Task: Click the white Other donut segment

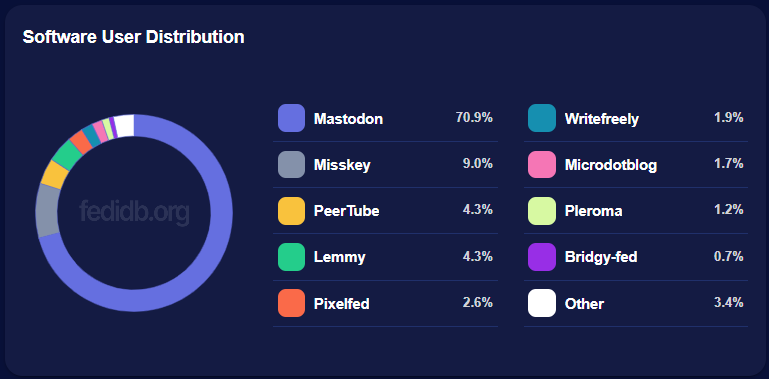Action: tap(125, 126)
